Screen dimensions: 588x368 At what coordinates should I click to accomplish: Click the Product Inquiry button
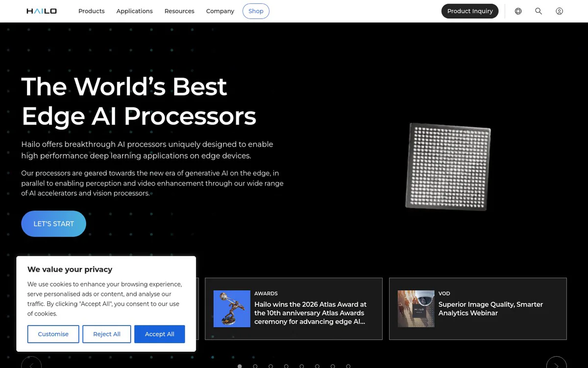coord(470,11)
